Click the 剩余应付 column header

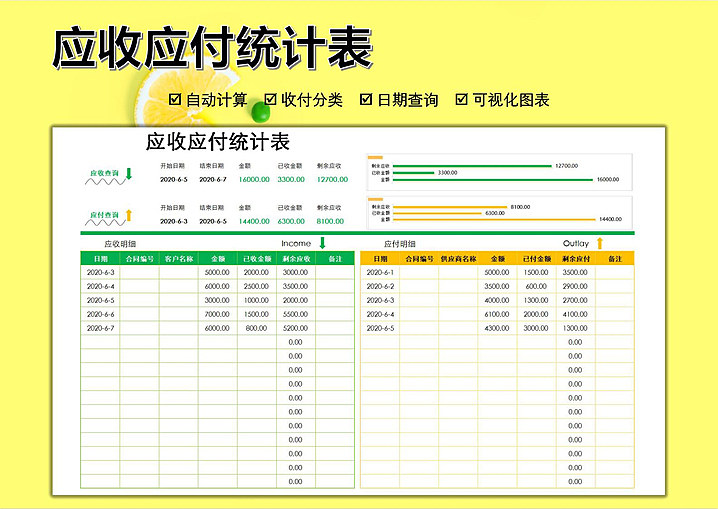(x=576, y=259)
